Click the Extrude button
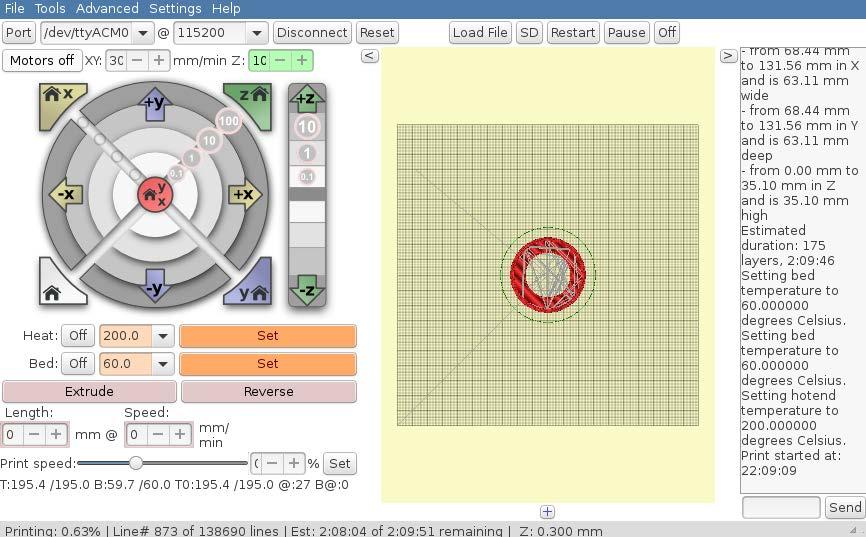Image resolution: width=866 pixels, height=537 pixels. click(x=89, y=392)
